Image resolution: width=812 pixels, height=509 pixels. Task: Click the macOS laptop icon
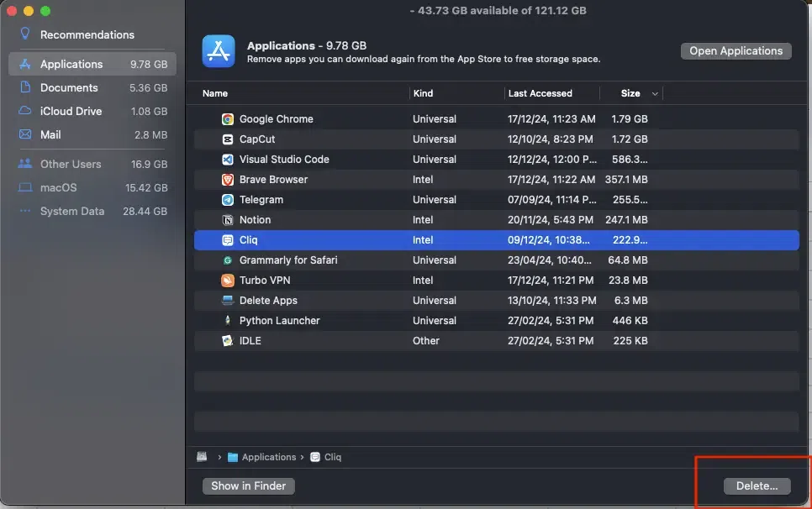(x=25, y=187)
